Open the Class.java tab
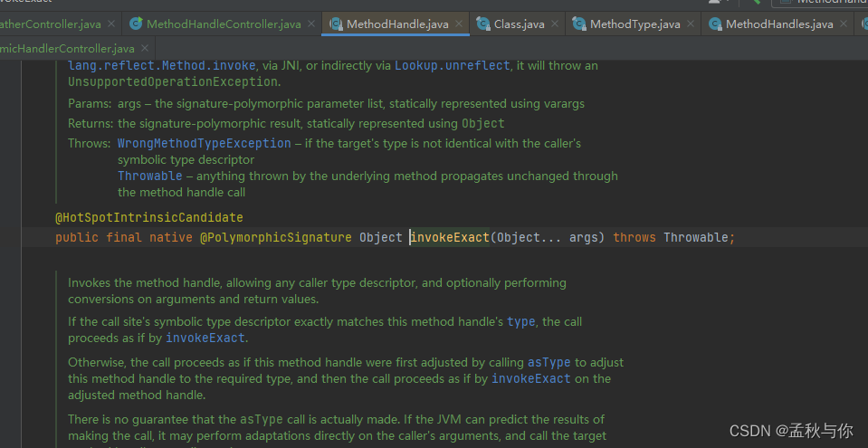 tap(519, 24)
